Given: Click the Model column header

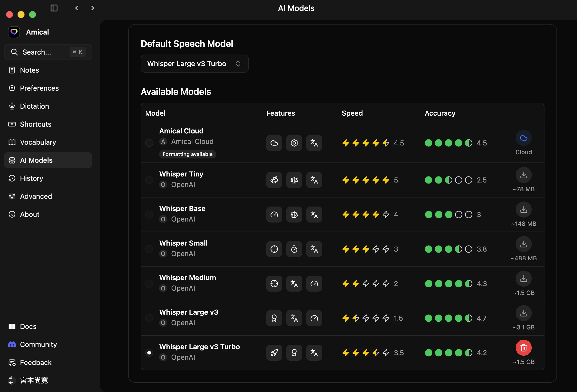Looking at the screenshot, I should (x=155, y=113).
